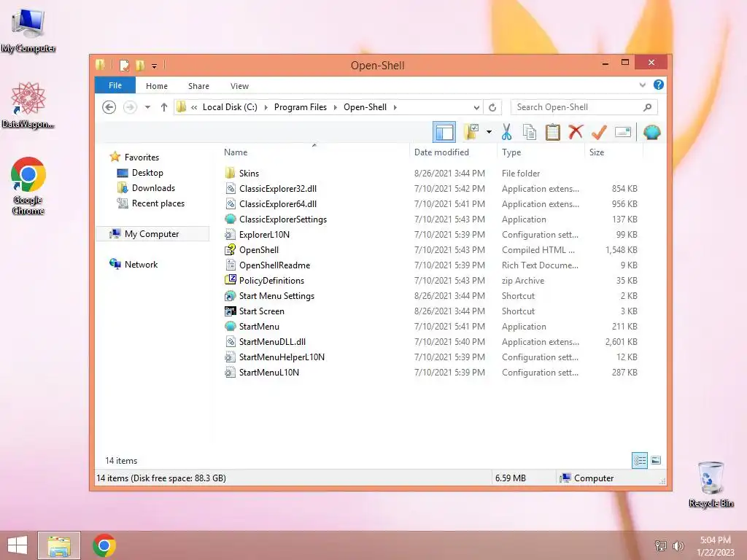
Task: Open the Windows Start button
Action: pos(18,545)
